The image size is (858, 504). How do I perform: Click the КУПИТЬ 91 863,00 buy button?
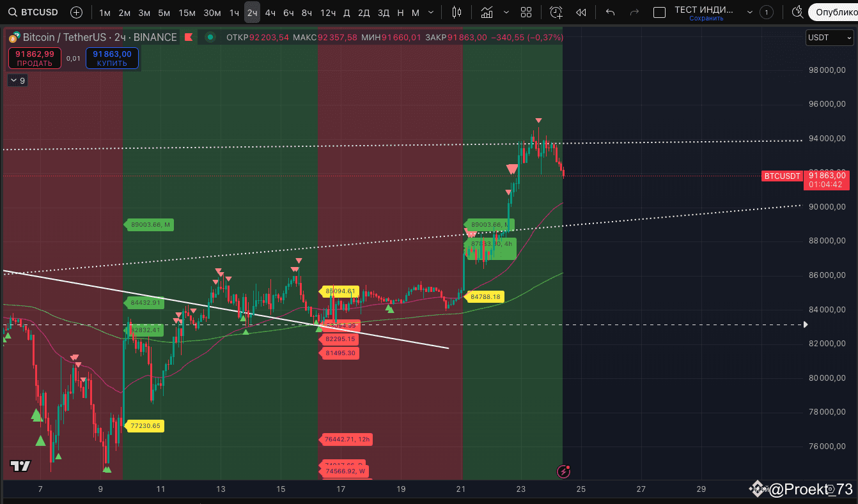pyautogui.click(x=112, y=58)
